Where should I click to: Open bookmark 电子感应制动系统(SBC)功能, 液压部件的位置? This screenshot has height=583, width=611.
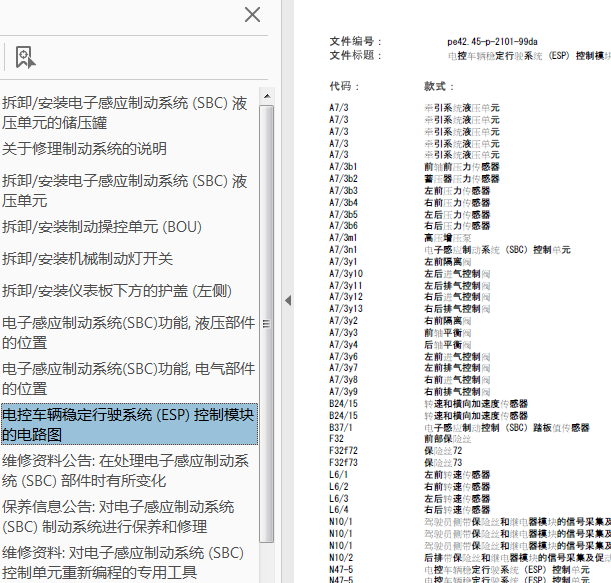point(129,333)
